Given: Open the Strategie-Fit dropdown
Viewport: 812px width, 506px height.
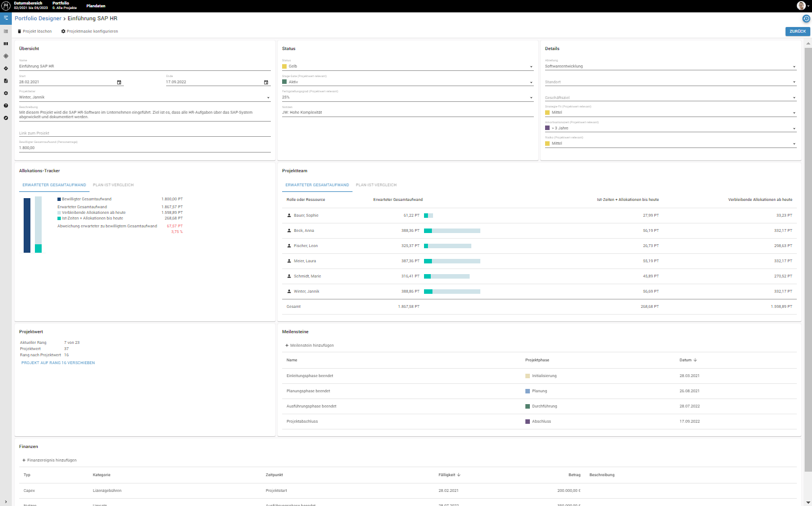Looking at the screenshot, I should coord(671,113).
